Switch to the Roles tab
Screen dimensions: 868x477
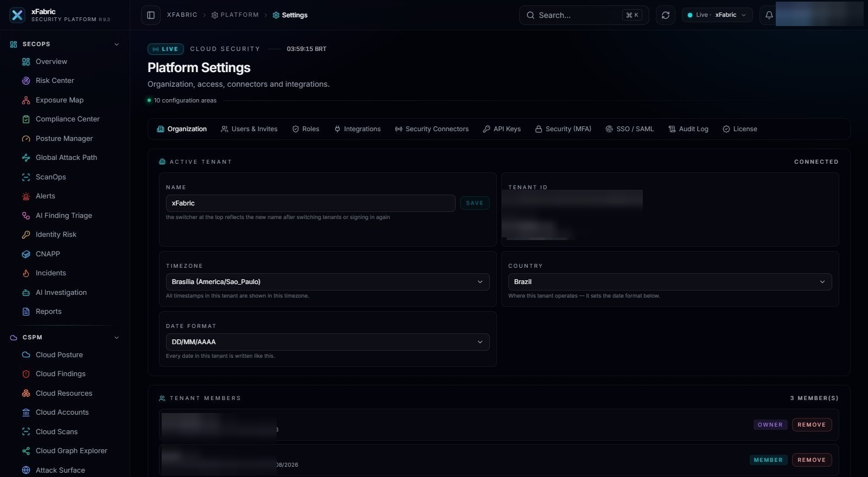pyautogui.click(x=306, y=129)
